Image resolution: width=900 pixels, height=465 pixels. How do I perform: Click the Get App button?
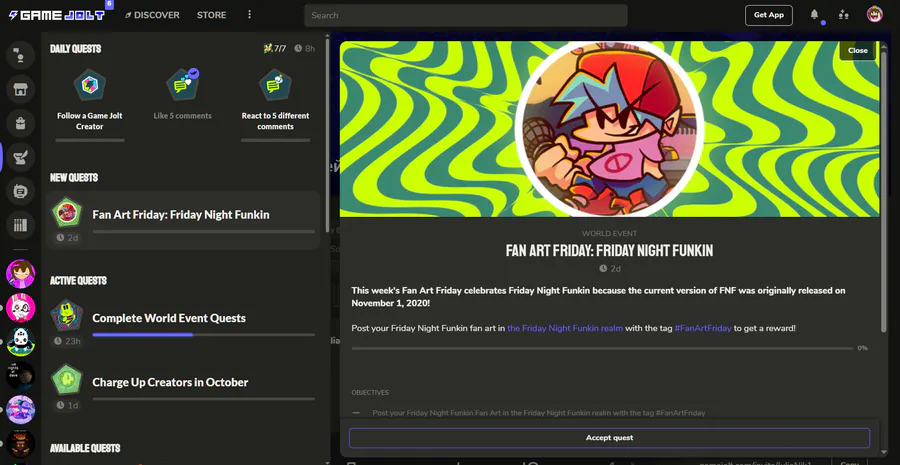[769, 15]
